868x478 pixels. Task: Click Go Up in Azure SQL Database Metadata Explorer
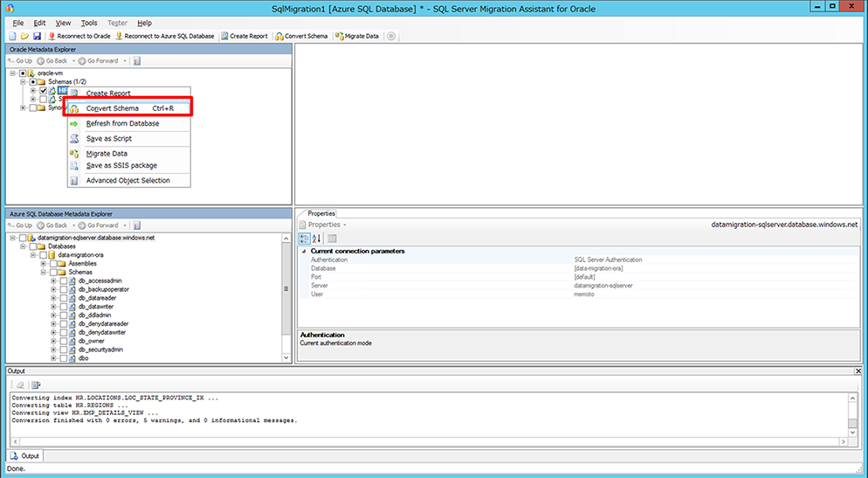tap(20, 225)
